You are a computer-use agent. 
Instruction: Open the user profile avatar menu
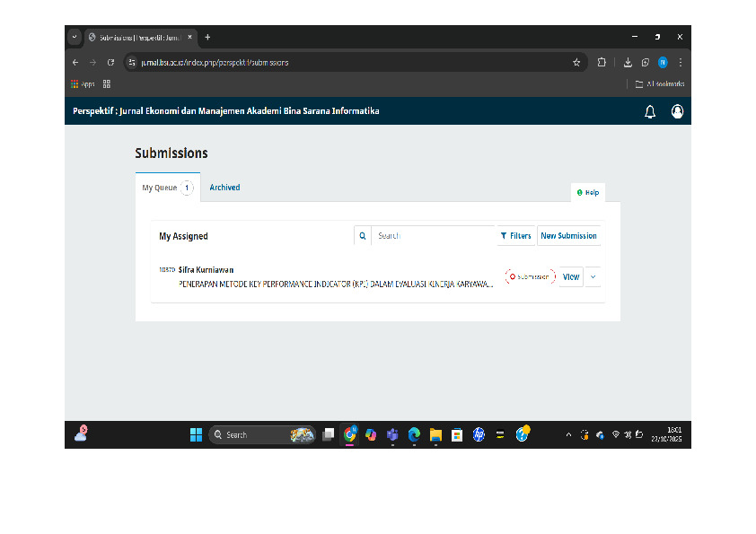677,111
